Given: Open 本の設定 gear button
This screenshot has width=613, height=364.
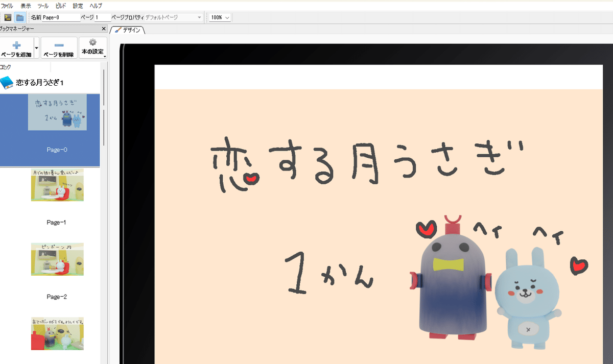Looking at the screenshot, I should [x=93, y=48].
